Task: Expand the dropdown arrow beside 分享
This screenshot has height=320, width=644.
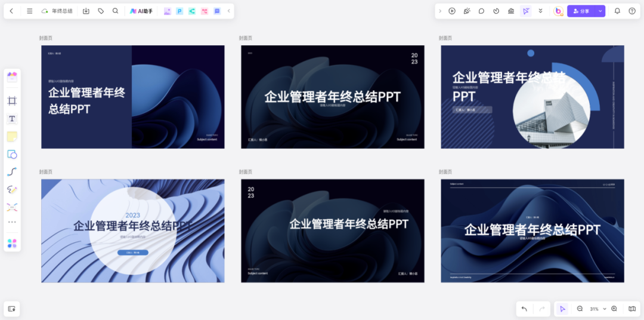Action: point(600,11)
